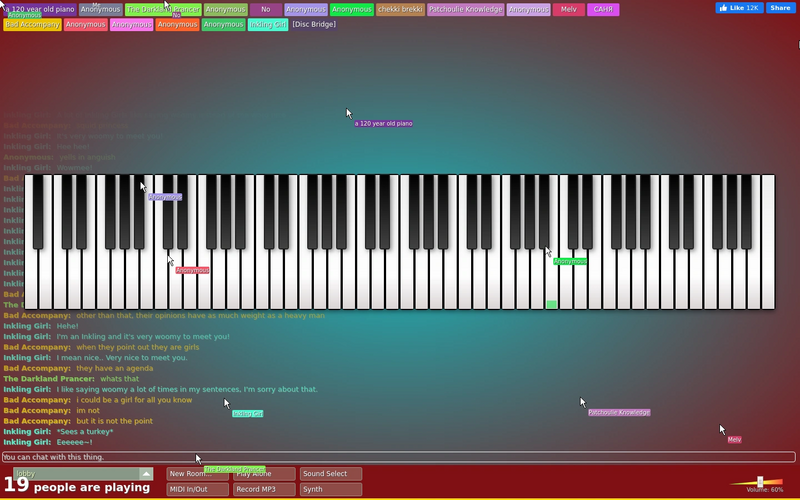Image resolution: width=800 pixels, height=500 pixels.
Task: Play the green highlighted piano key
Action: (552, 286)
